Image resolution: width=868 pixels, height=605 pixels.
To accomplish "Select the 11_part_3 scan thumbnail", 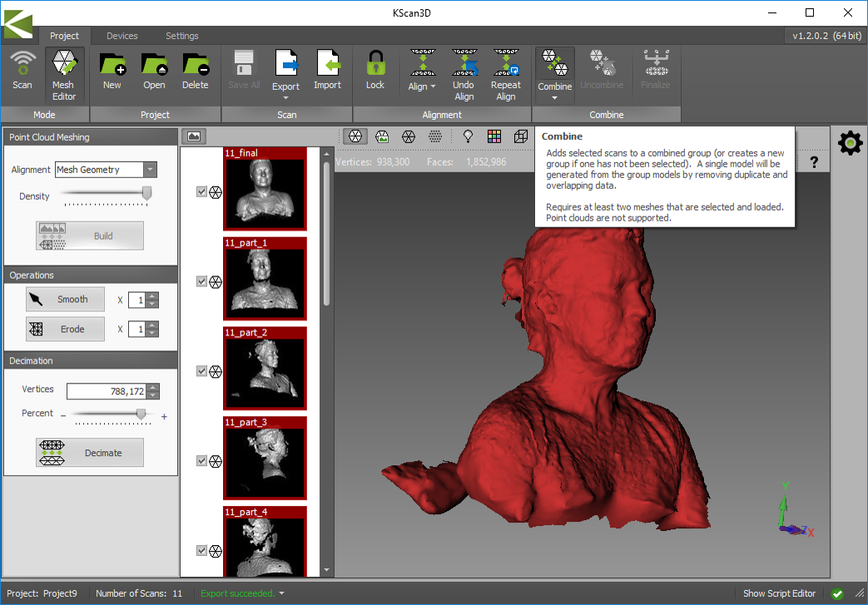I will pyautogui.click(x=265, y=459).
